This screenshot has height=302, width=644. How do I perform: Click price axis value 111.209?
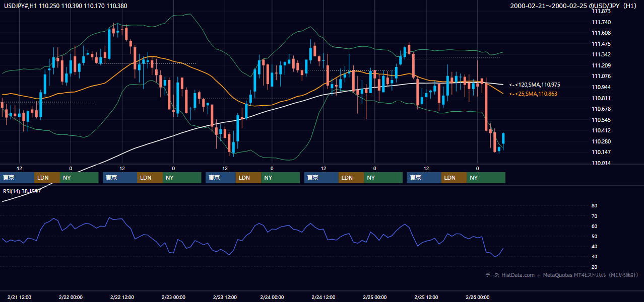(601, 65)
